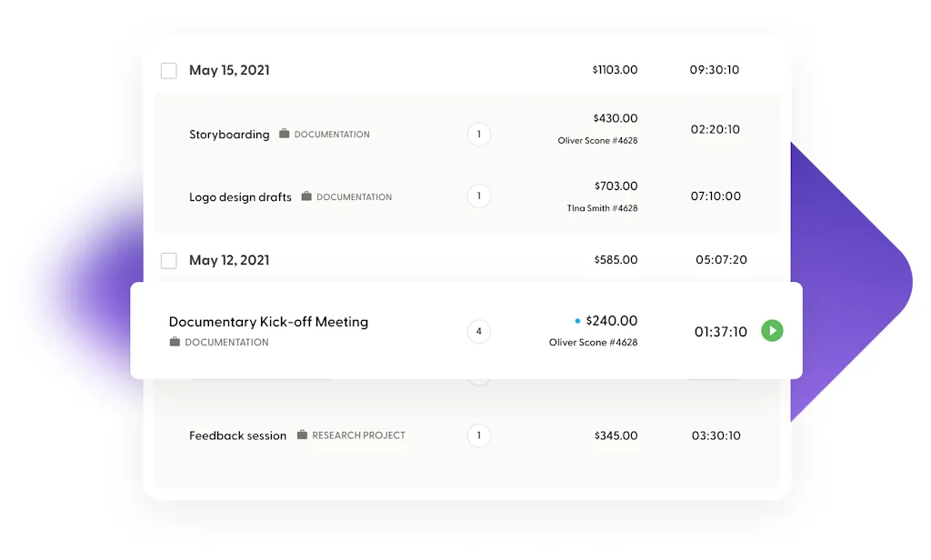
Task: Click briefcase icon next to Storyboarding
Action: point(285,134)
